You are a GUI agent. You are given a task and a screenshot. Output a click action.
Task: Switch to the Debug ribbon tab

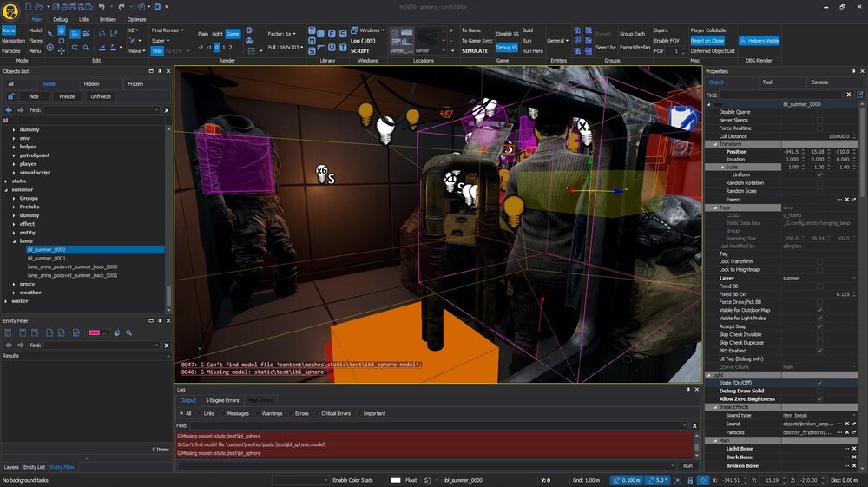(61, 18)
